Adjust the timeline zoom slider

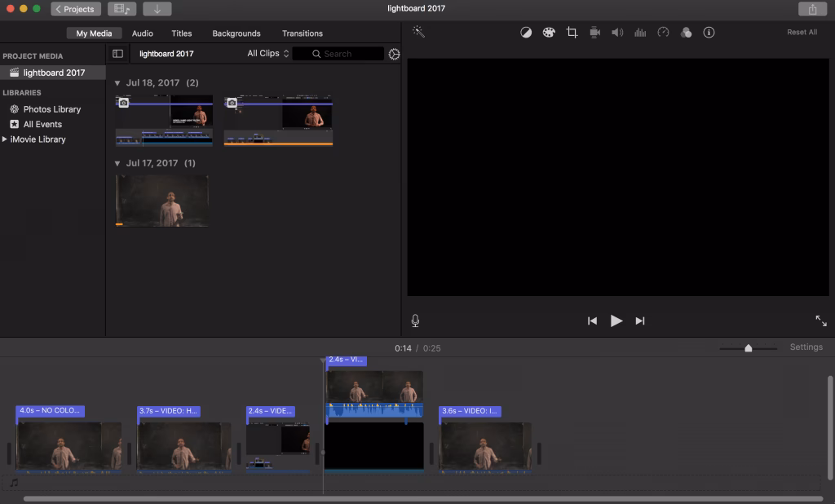click(749, 347)
